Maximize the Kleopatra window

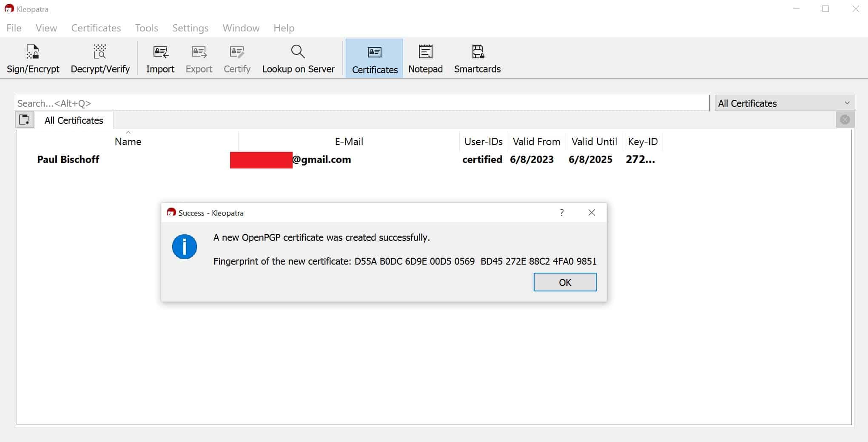tap(825, 9)
